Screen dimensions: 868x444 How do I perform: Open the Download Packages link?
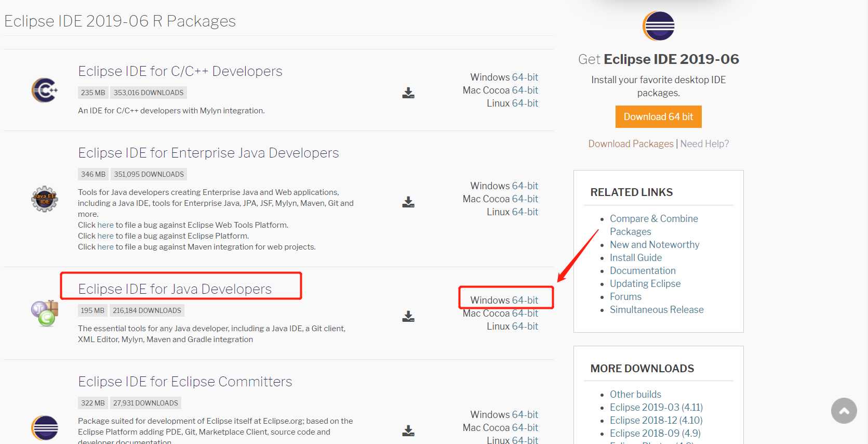631,143
